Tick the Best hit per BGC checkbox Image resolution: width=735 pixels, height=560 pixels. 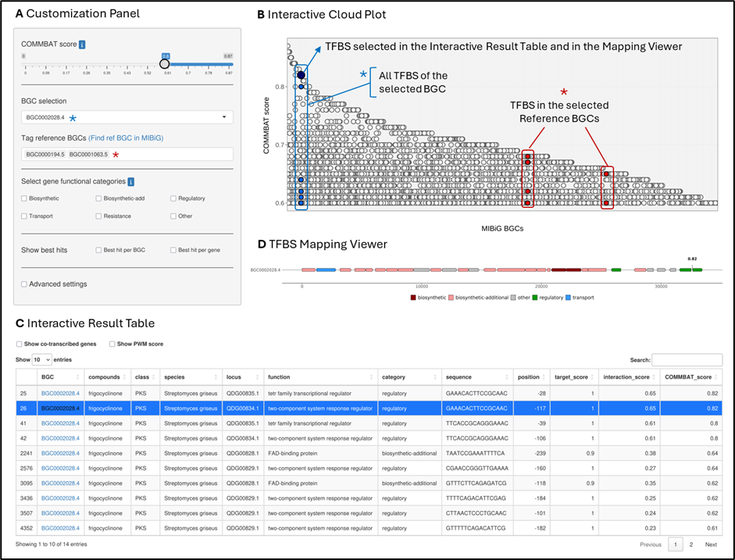coord(98,250)
